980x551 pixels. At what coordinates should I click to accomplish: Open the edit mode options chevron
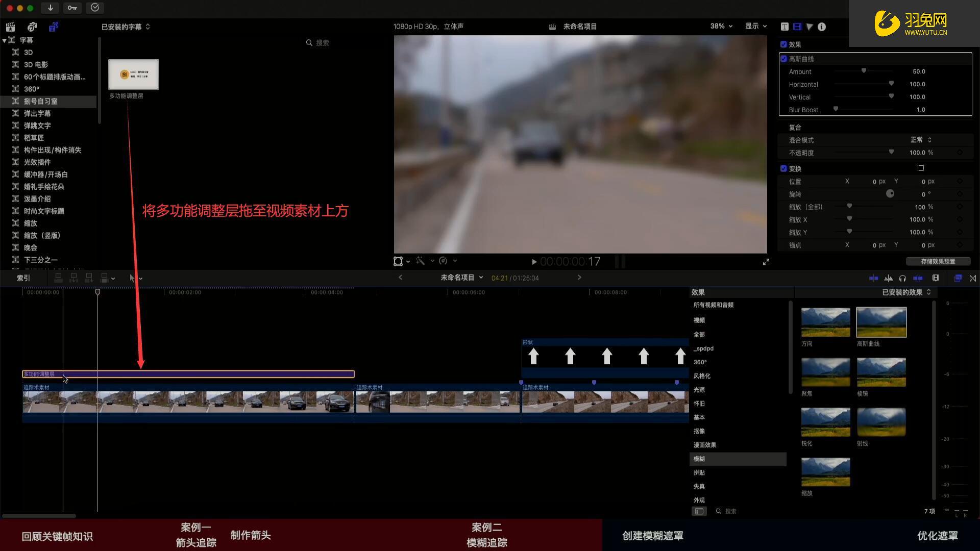coord(113,279)
